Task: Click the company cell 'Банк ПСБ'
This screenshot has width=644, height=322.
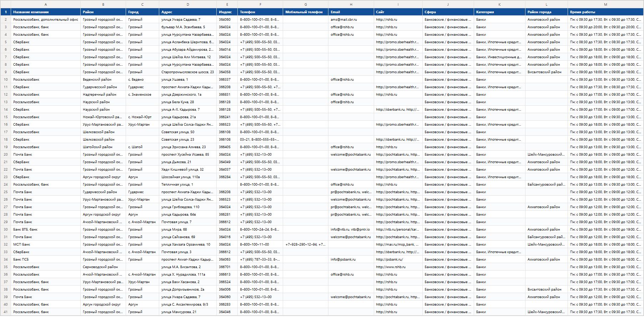Action: tap(46, 260)
